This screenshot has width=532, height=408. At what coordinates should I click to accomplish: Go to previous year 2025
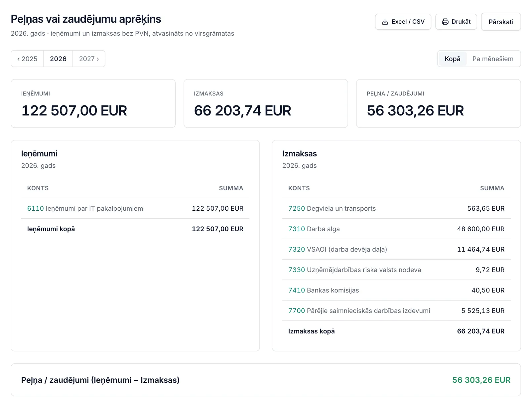pos(27,59)
